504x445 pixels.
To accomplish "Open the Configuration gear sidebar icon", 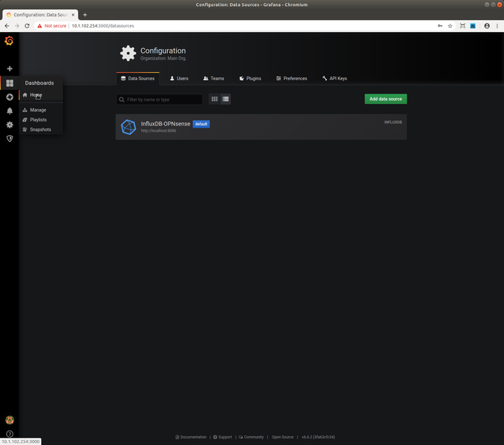I will point(10,125).
